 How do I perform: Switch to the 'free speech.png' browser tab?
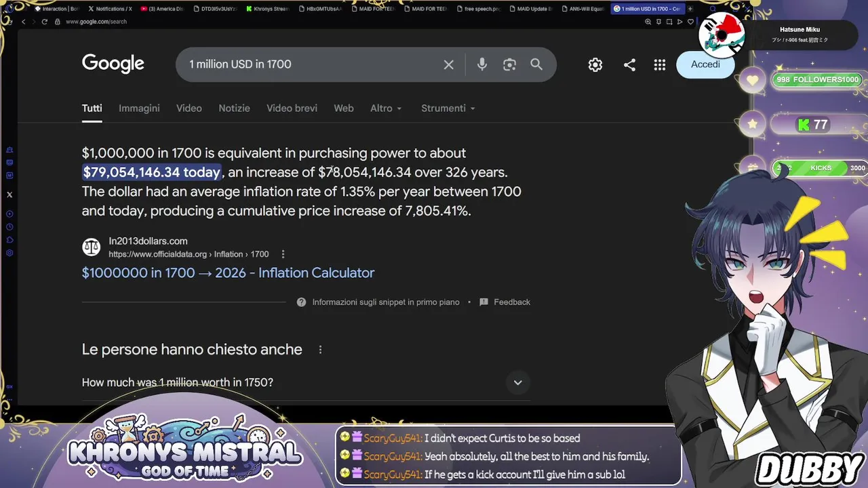point(478,9)
